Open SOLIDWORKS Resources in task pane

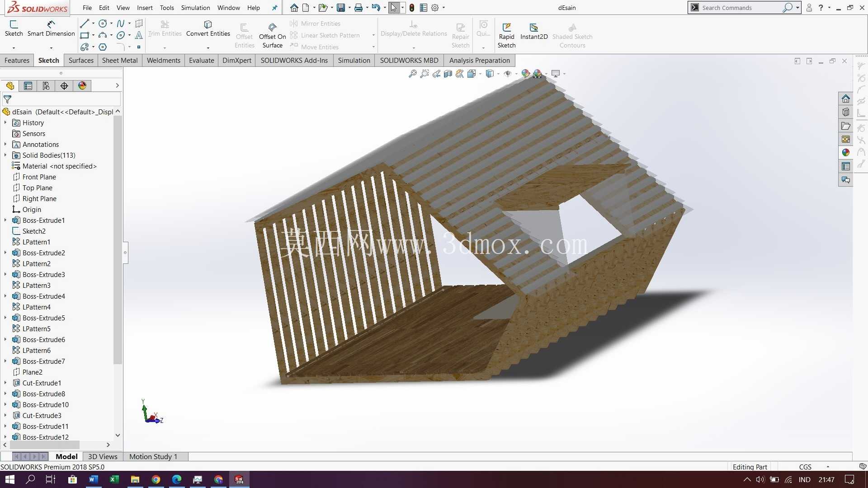click(x=846, y=99)
